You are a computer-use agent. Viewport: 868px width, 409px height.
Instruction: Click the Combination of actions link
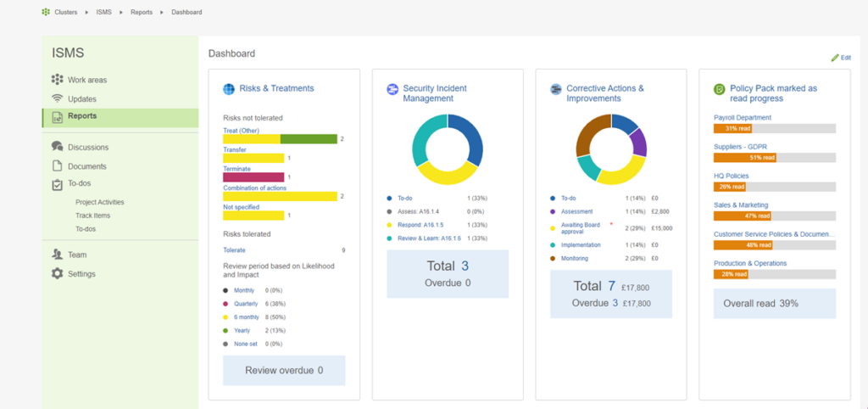coord(254,188)
